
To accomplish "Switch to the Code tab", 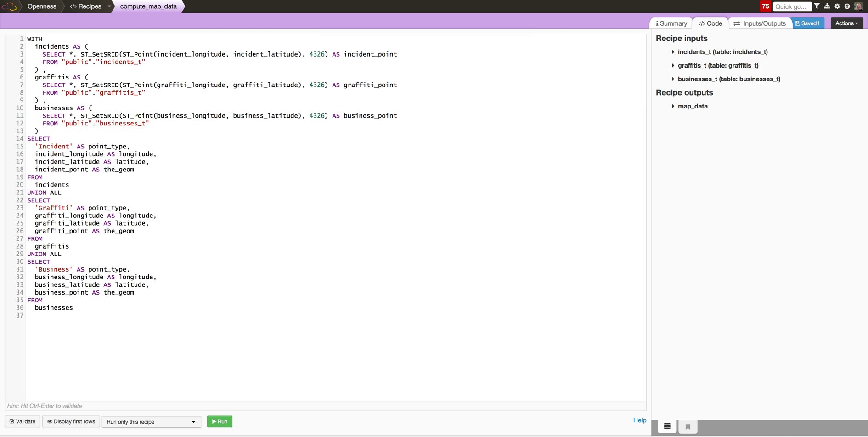I will pos(710,23).
